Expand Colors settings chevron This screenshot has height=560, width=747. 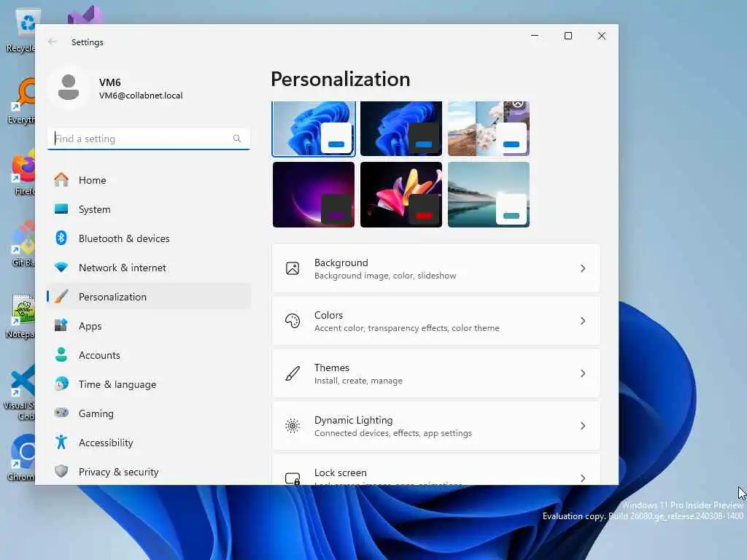[x=583, y=321]
